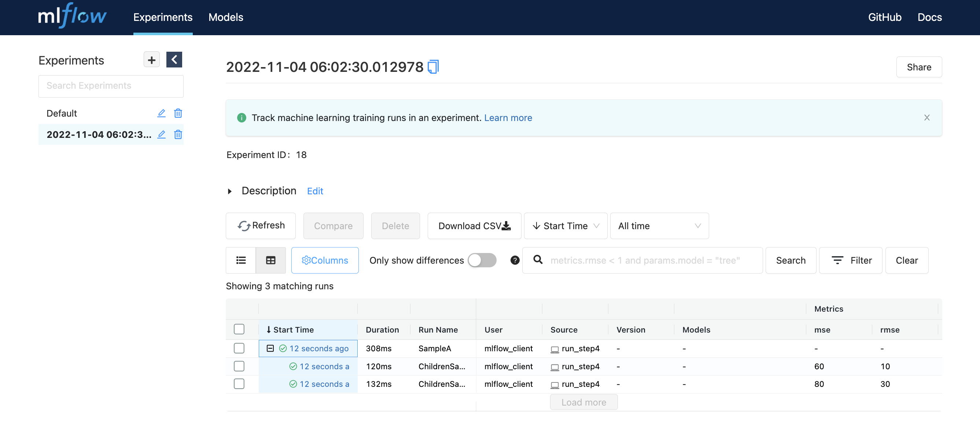Check the SampleA run checkbox
980x429 pixels.
pyautogui.click(x=239, y=348)
